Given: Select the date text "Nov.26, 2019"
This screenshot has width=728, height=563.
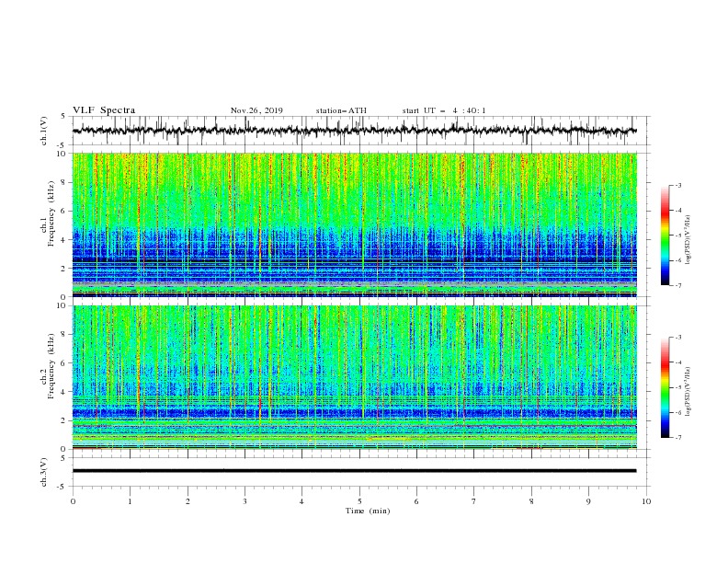Looking at the screenshot, I should (256, 110).
